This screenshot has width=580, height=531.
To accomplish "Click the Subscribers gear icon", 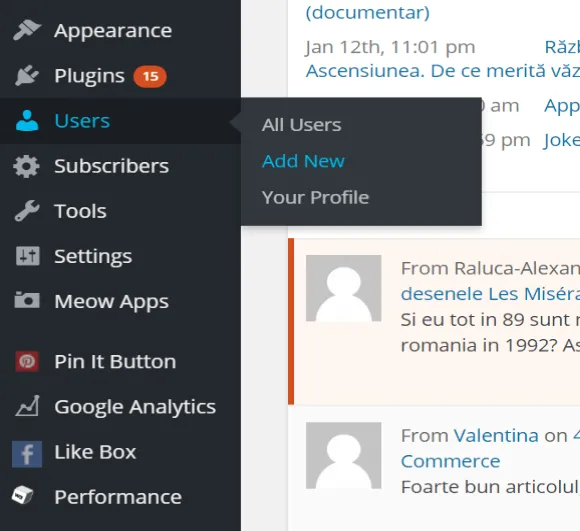I will tap(26, 166).
